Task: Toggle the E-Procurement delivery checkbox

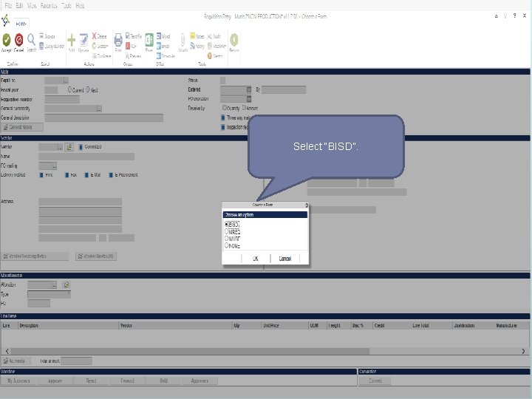Action: coord(111,175)
